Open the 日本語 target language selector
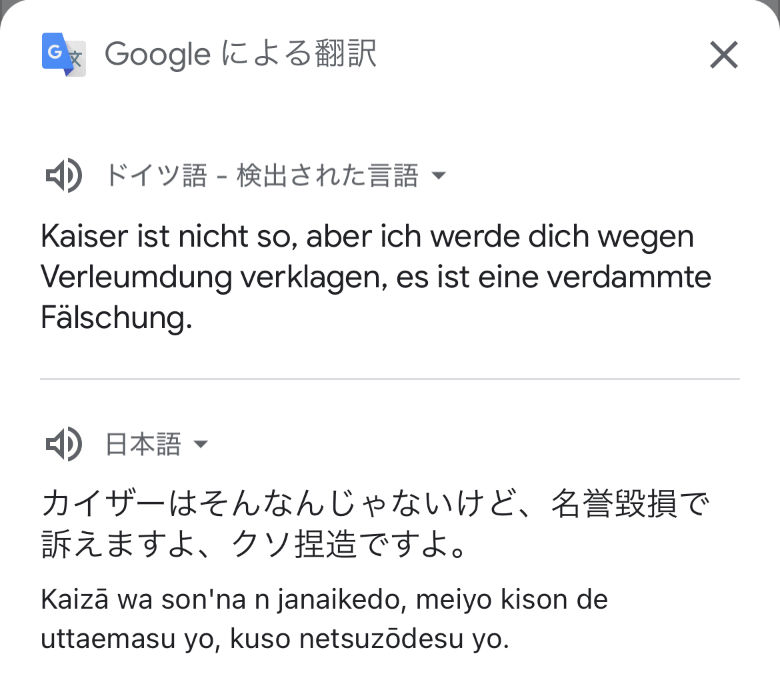The image size is (780, 700). coord(143,444)
